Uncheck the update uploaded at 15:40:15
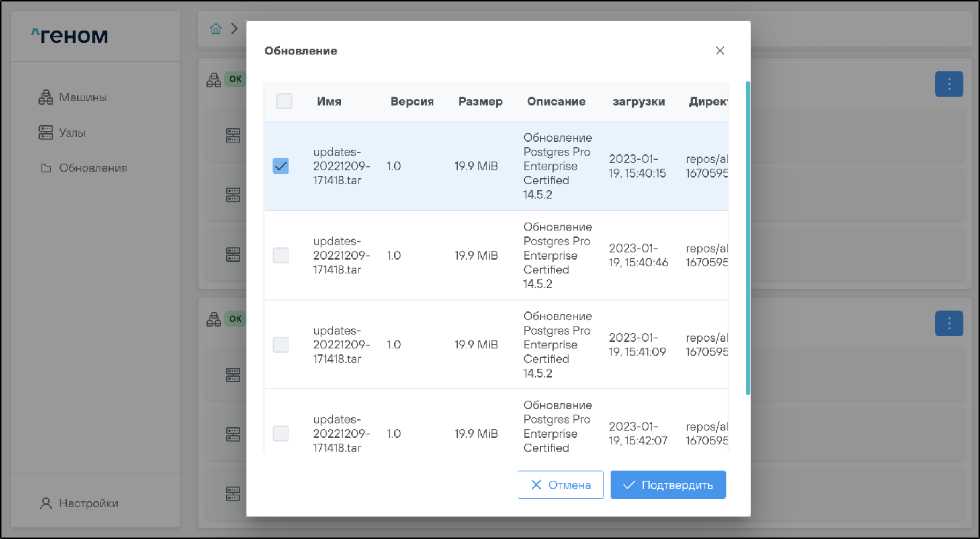The width and height of the screenshot is (980, 539). [x=281, y=166]
